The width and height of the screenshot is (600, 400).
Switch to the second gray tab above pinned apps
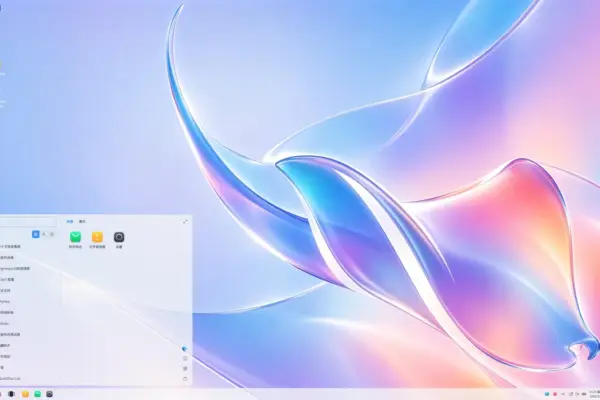(x=82, y=222)
